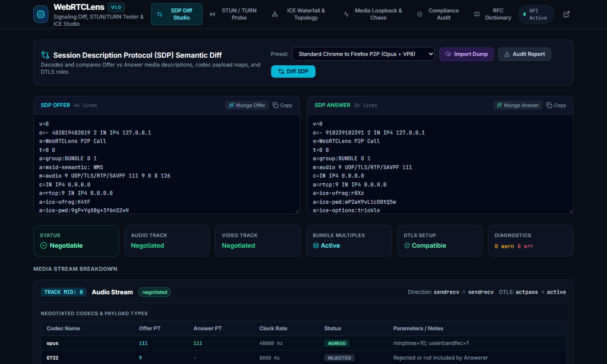This screenshot has width=607, height=364.
Task: Select the Compliance Audit tab
Action: 438,14
